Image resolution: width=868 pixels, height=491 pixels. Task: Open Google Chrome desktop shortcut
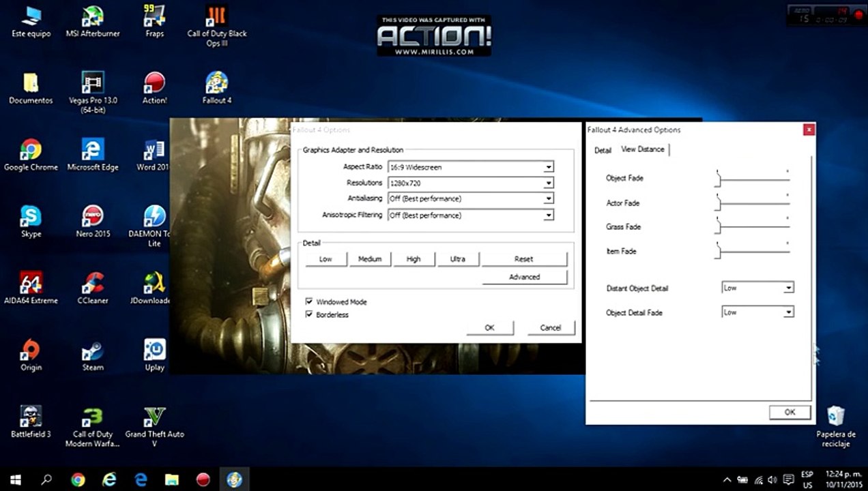click(31, 155)
